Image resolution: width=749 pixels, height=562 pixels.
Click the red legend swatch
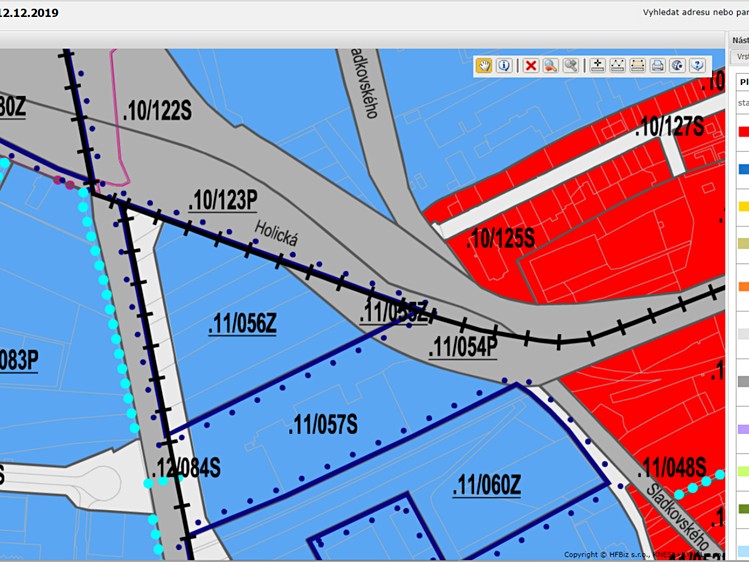click(x=744, y=131)
